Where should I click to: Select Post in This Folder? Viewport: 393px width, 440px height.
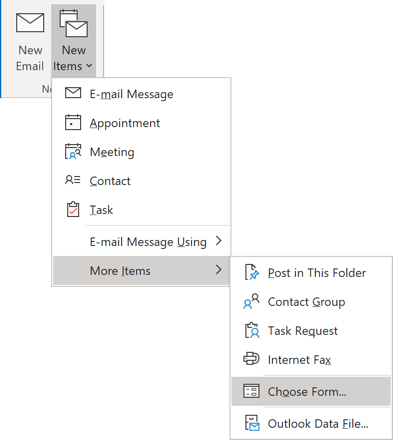tap(311, 273)
